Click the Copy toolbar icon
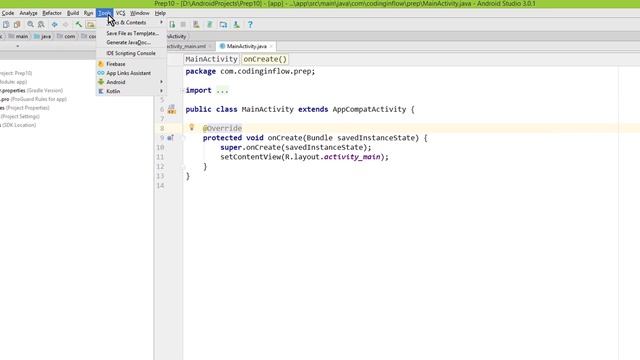This screenshot has width=640, height=360. (6, 24)
